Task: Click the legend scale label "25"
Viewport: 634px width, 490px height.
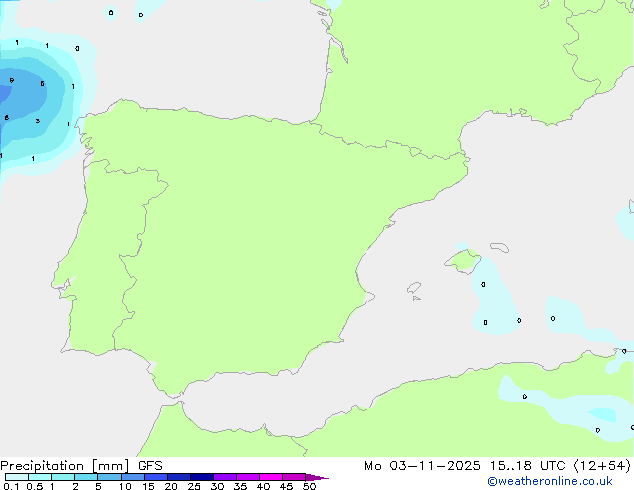Action: coord(194,486)
